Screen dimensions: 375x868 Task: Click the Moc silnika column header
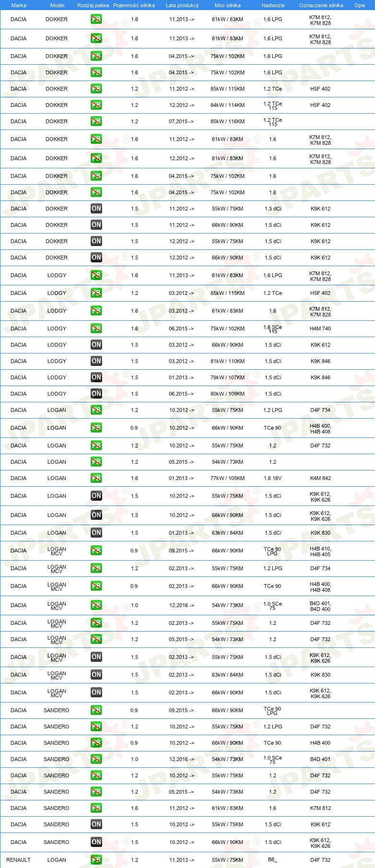228,5
